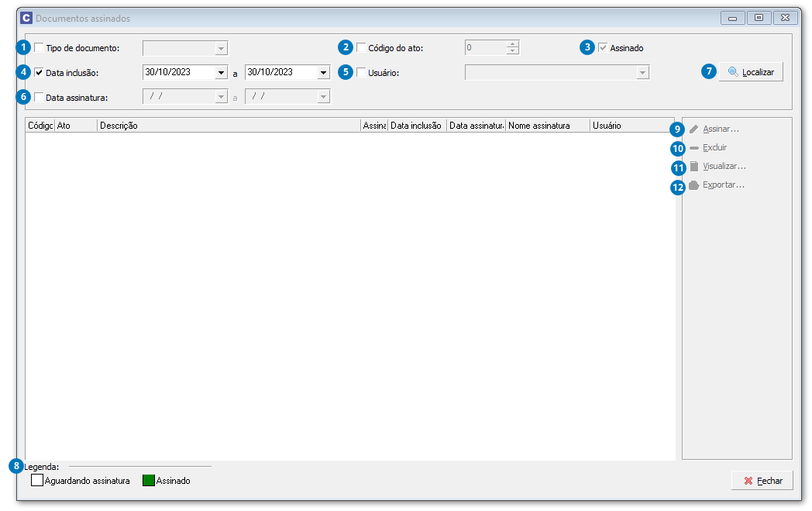Close the Documentos assinados window
This screenshot has height=511, width=812.
[785, 18]
